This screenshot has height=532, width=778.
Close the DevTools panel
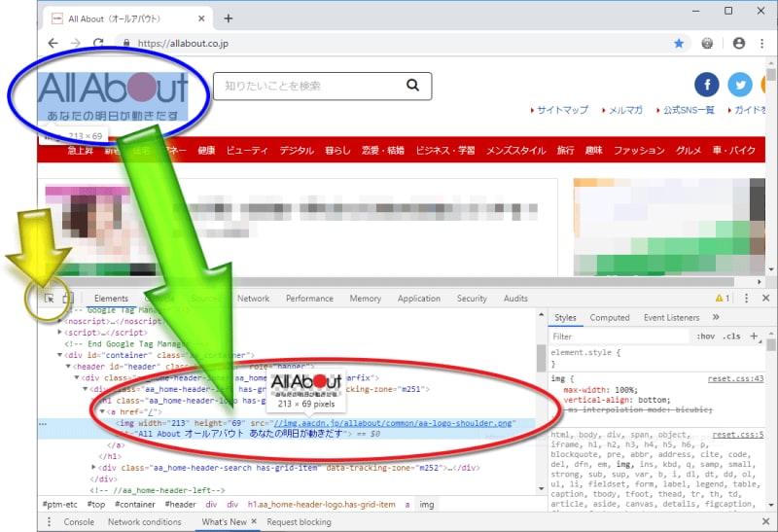[x=765, y=298]
